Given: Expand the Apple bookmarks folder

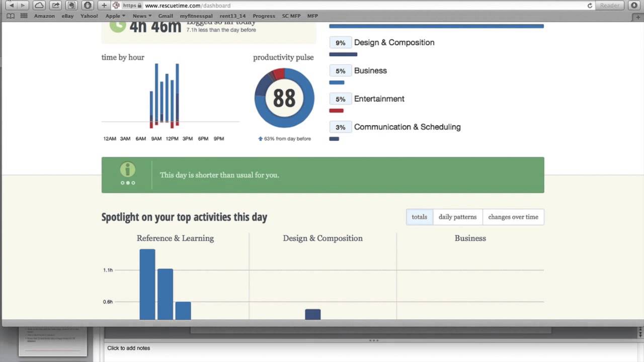Looking at the screenshot, I should (x=115, y=16).
